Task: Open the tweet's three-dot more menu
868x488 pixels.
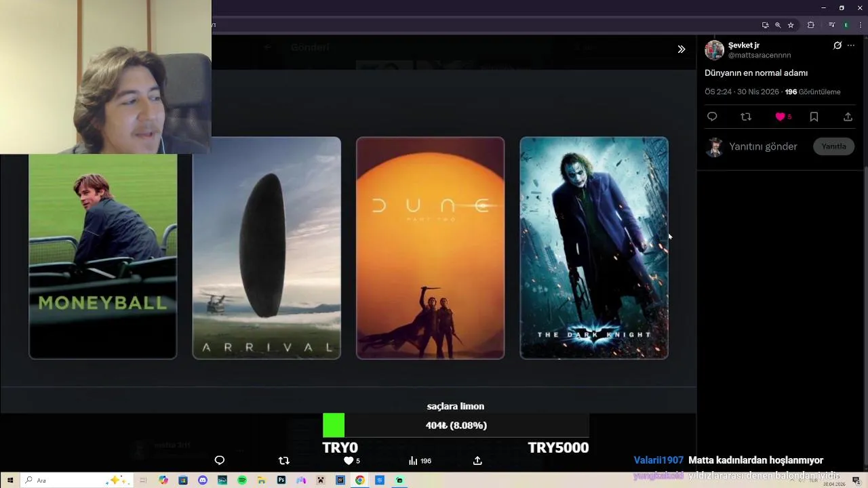Action: coord(851,45)
